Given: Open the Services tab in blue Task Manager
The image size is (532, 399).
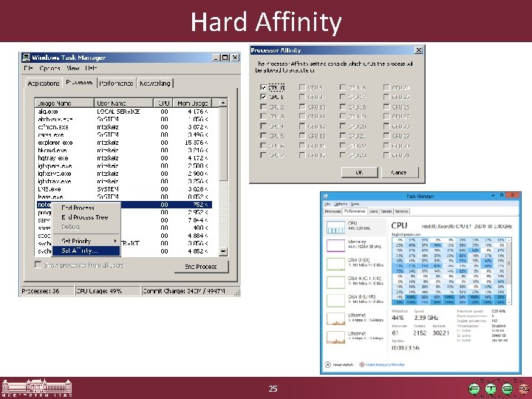Looking at the screenshot, I should point(402,211).
